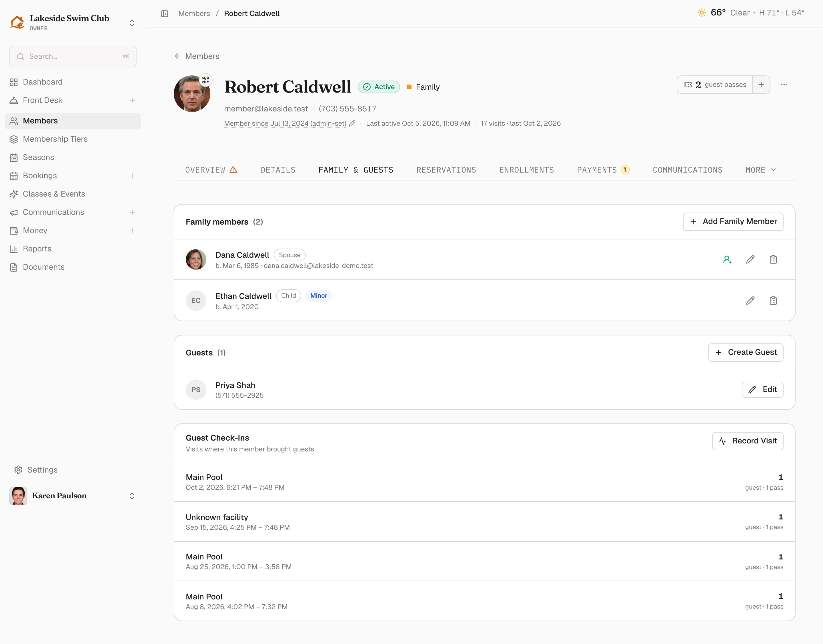Open Reports in the sidebar
823x644 pixels.
point(73,249)
